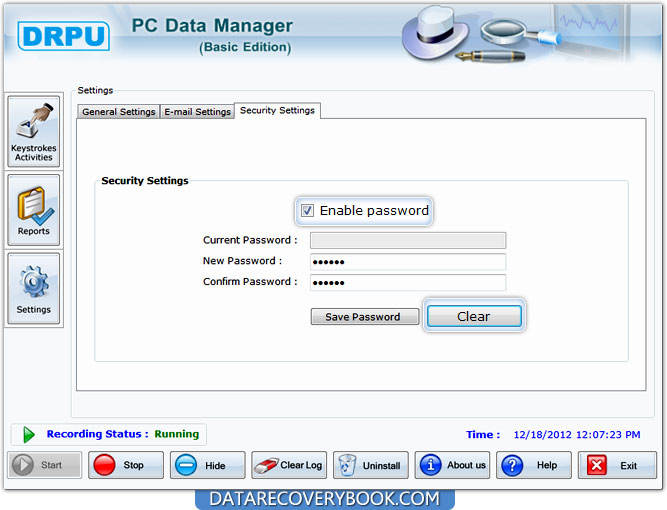Switch to the E-mail Settings tab
This screenshot has width=667, height=510.
197,111
